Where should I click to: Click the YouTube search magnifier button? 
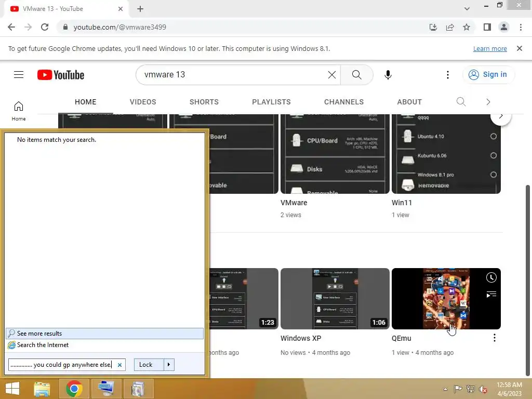point(356,75)
